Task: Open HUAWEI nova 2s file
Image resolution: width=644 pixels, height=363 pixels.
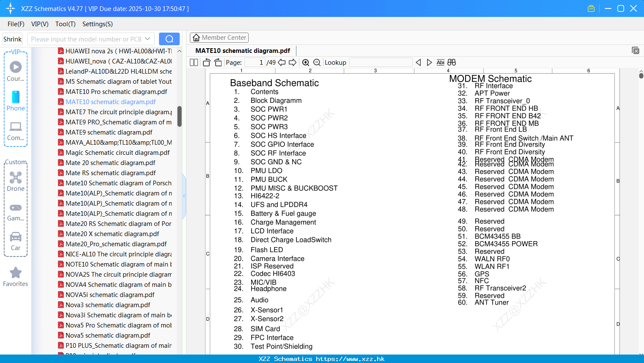Action: (x=115, y=51)
